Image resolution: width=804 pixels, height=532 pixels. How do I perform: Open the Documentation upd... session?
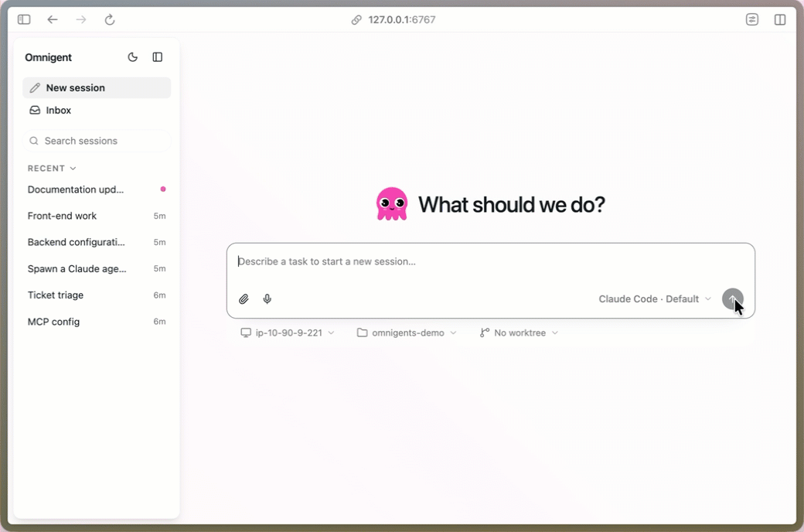97,189
